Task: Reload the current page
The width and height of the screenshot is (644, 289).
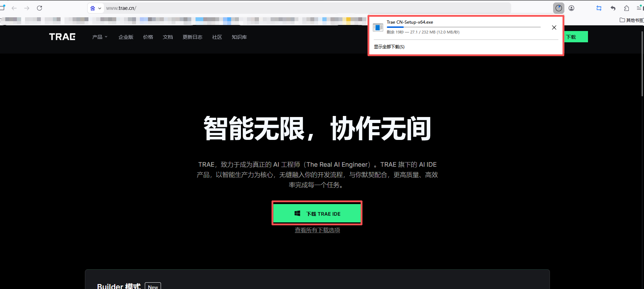Action: (x=39, y=8)
